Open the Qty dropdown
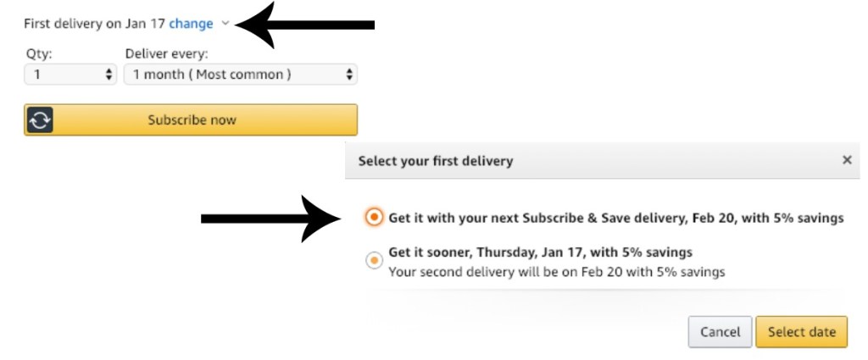Viewport: 868px width, 360px height. pyautogui.click(x=70, y=75)
